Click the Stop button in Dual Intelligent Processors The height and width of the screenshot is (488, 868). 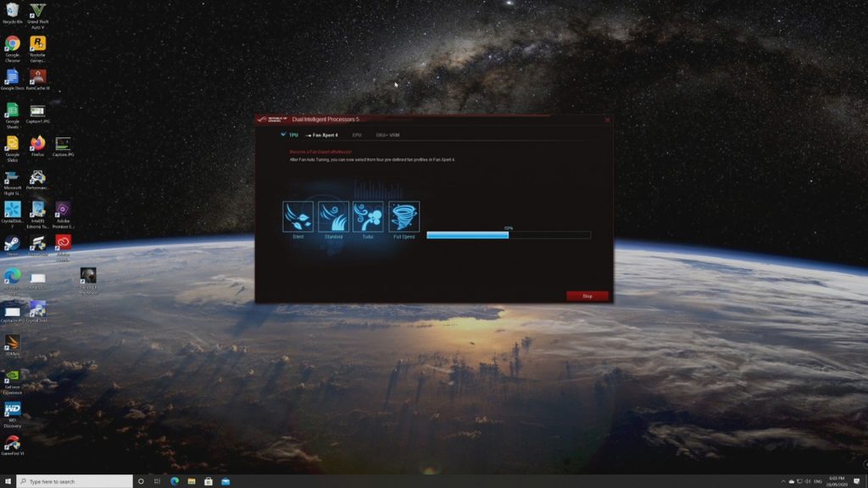click(x=587, y=296)
